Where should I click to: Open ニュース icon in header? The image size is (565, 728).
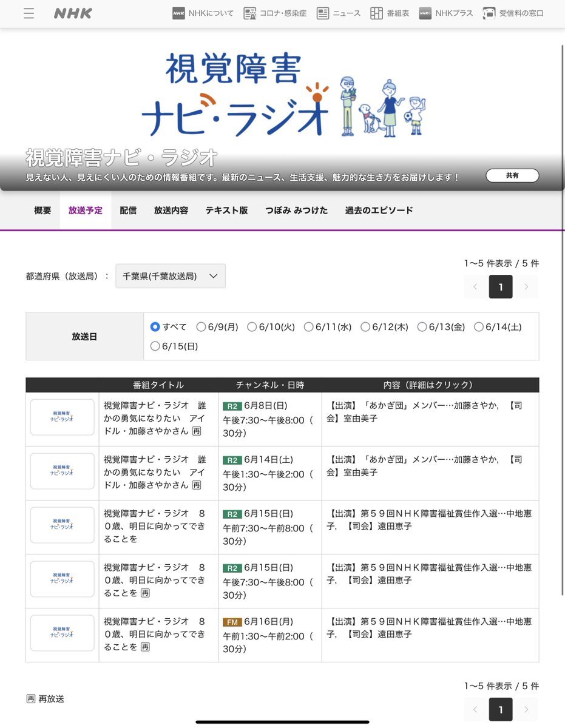click(323, 13)
